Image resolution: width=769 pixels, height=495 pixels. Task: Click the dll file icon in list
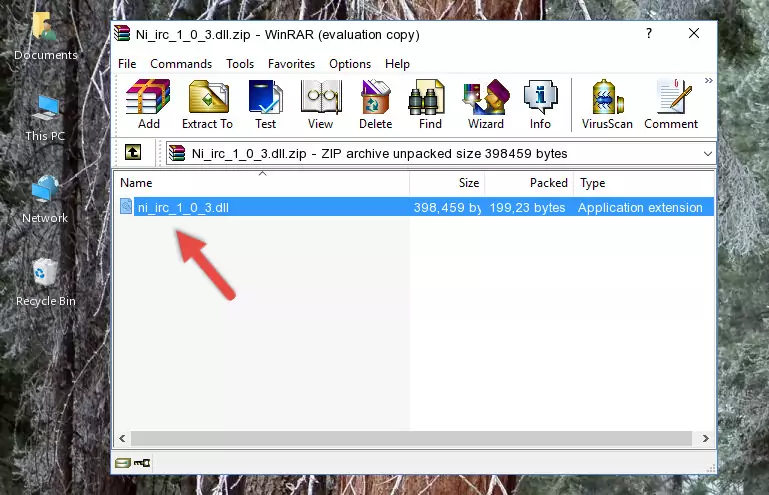[126, 207]
